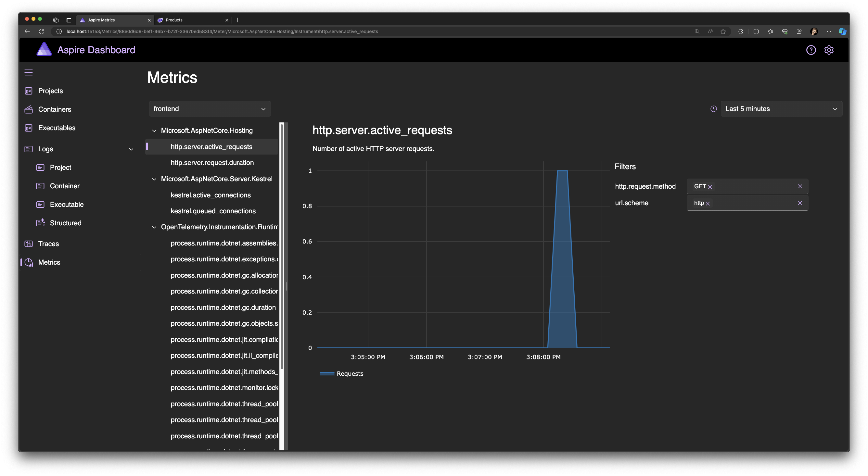Select http.server.request.duration metric
Image resolution: width=868 pixels, height=476 pixels.
click(x=212, y=163)
